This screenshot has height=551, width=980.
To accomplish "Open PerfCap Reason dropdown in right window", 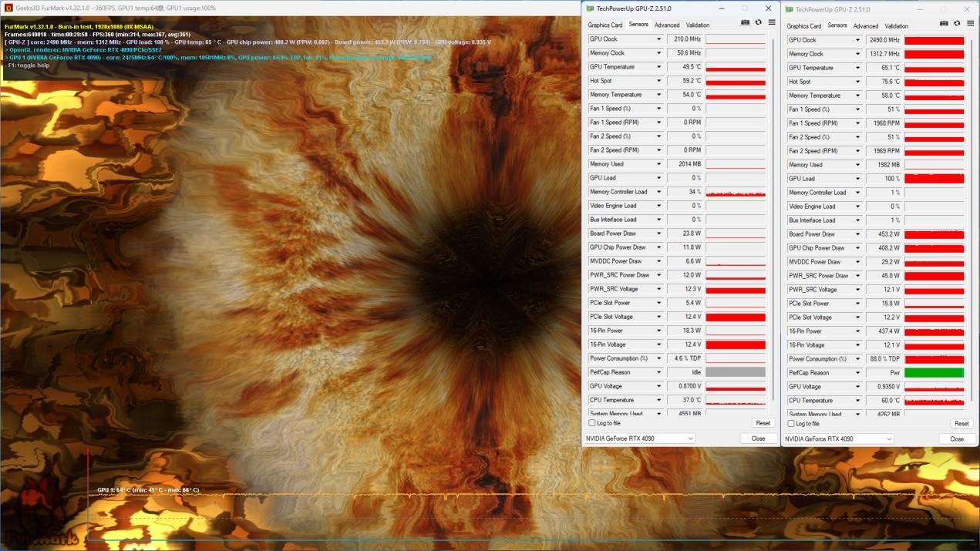I will click(857, 373).
